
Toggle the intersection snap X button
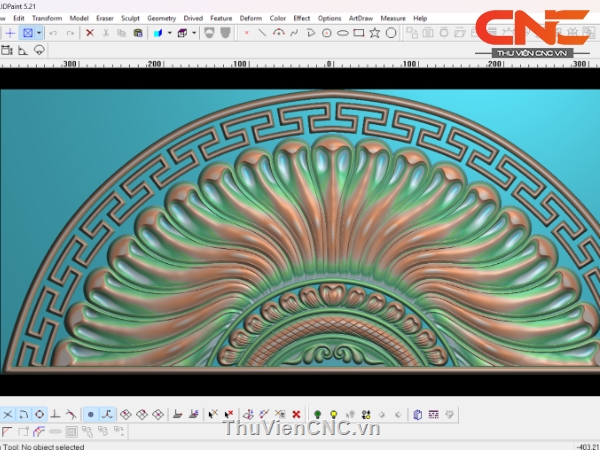click(7, 414)
